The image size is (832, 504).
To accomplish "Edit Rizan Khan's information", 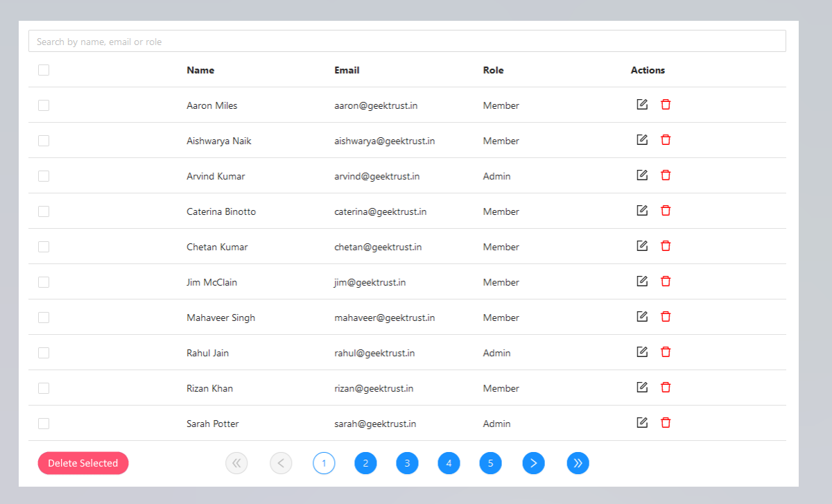I will pyautogui.click(x=641, y=387).
